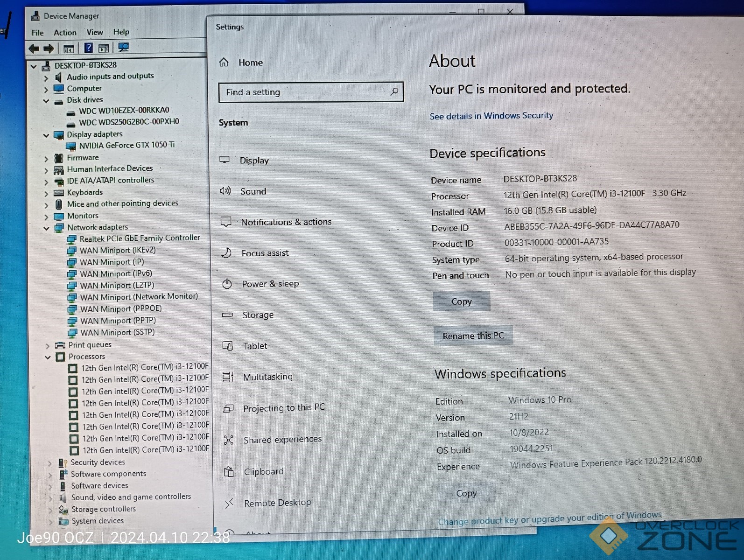The image size is (744, 560).
Task: Open the Action menu in Device Manager
Action: point(65,33)
